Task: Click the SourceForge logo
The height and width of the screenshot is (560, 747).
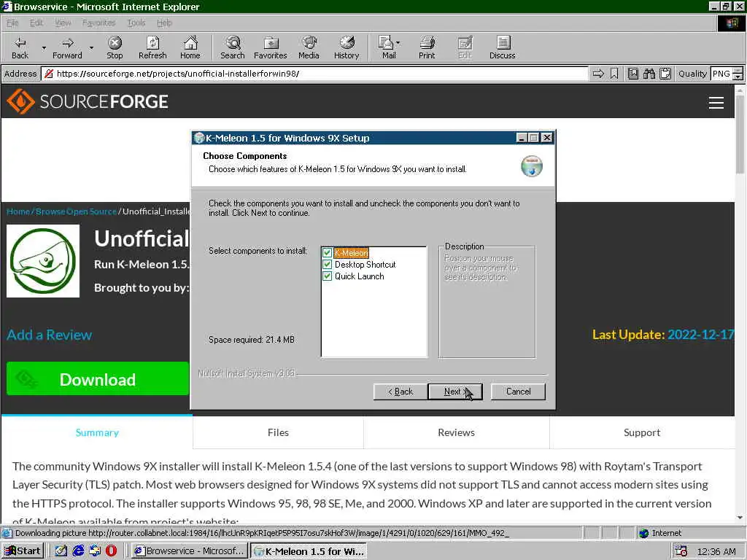Action: (x=88, y=101)
